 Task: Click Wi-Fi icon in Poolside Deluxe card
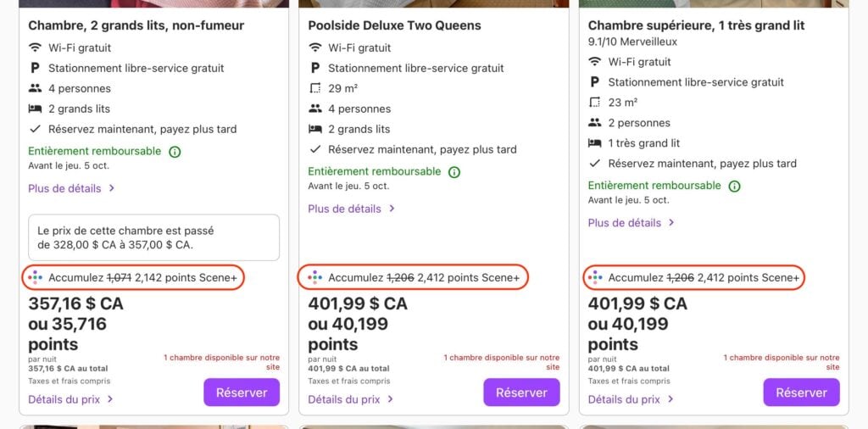pos(315,47)
